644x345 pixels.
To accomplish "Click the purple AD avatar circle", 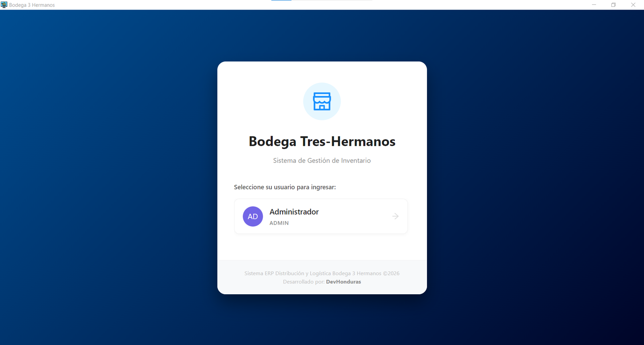I will [253, 217].
